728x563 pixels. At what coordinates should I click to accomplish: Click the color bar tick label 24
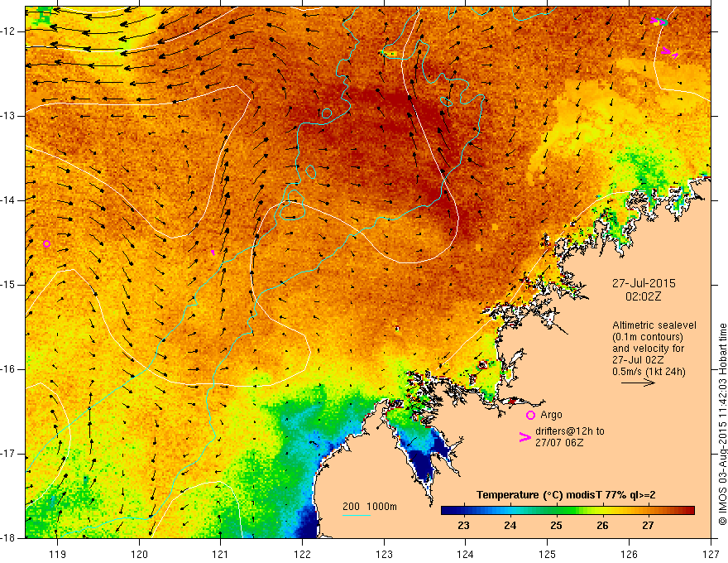(x=510, y=526)
